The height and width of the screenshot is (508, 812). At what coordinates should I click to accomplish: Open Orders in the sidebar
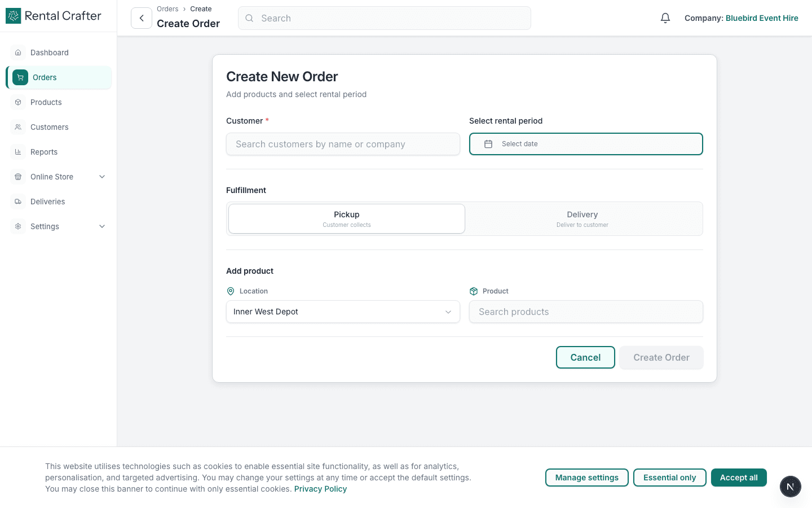point(59,77)
